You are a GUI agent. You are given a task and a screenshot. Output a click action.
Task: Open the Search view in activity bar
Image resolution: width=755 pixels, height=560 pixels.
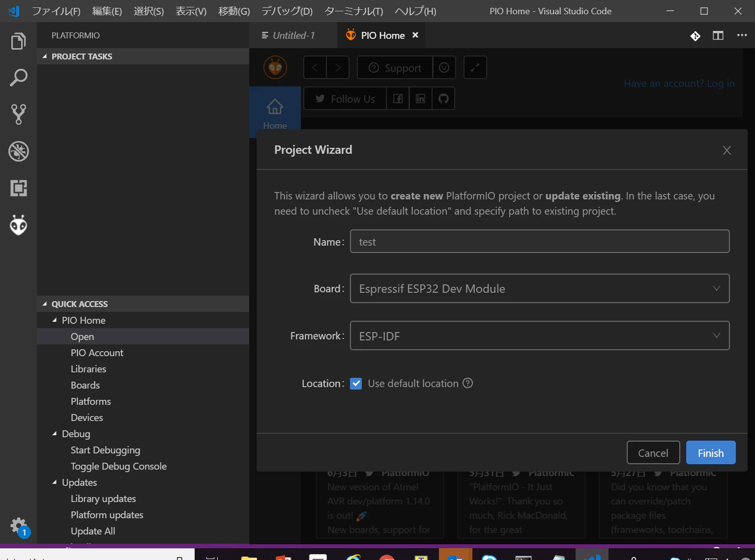[x=18, y=78]
